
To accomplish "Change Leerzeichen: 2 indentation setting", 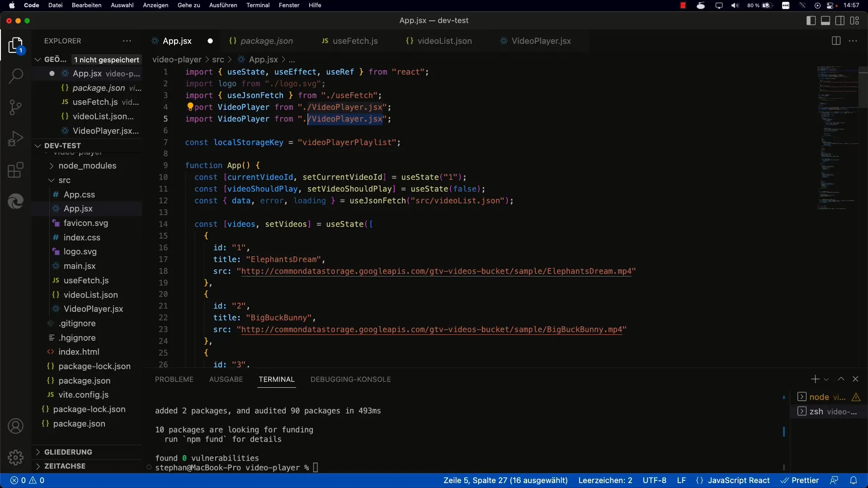I will [605, 480].
